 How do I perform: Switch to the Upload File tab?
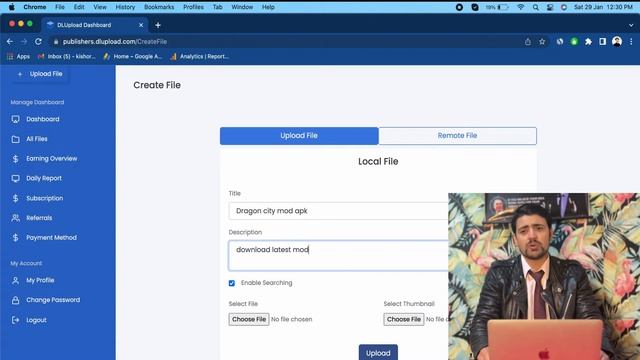tap(299, 136)
